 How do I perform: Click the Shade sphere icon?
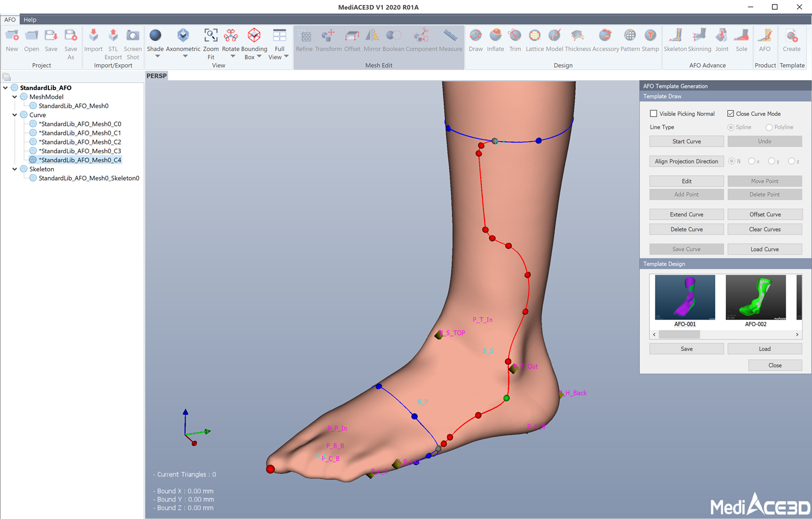point(155,35)
